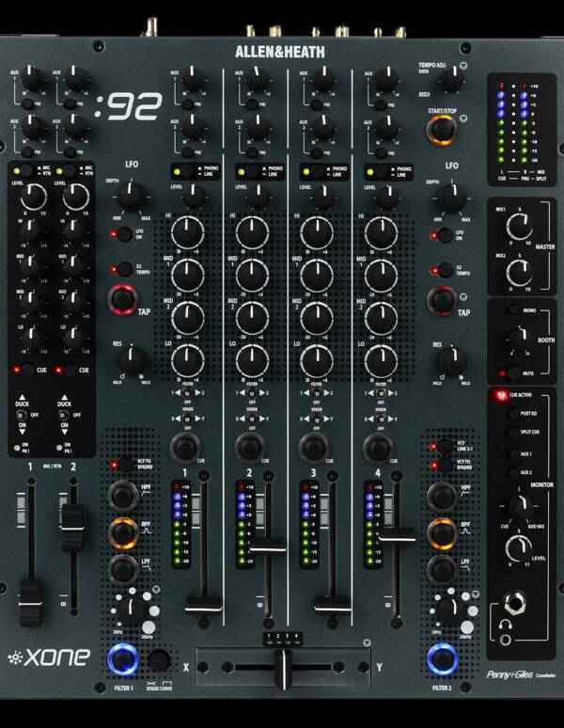Click the channel 3 fader
Screen dimensions: 564x728
(333, 606)
